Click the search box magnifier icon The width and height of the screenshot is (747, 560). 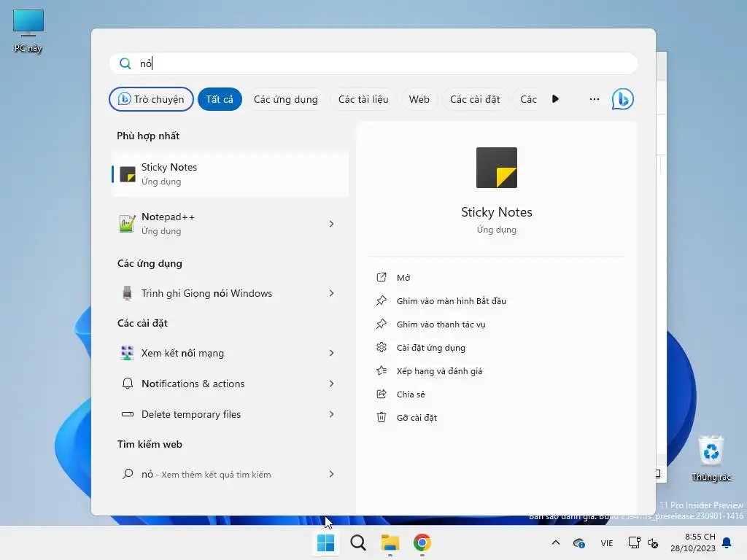point(125,63)
